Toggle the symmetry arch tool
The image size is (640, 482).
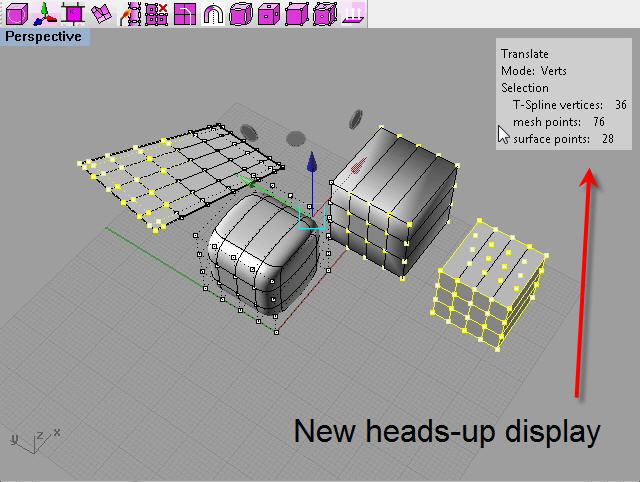[x=213, y=13]
